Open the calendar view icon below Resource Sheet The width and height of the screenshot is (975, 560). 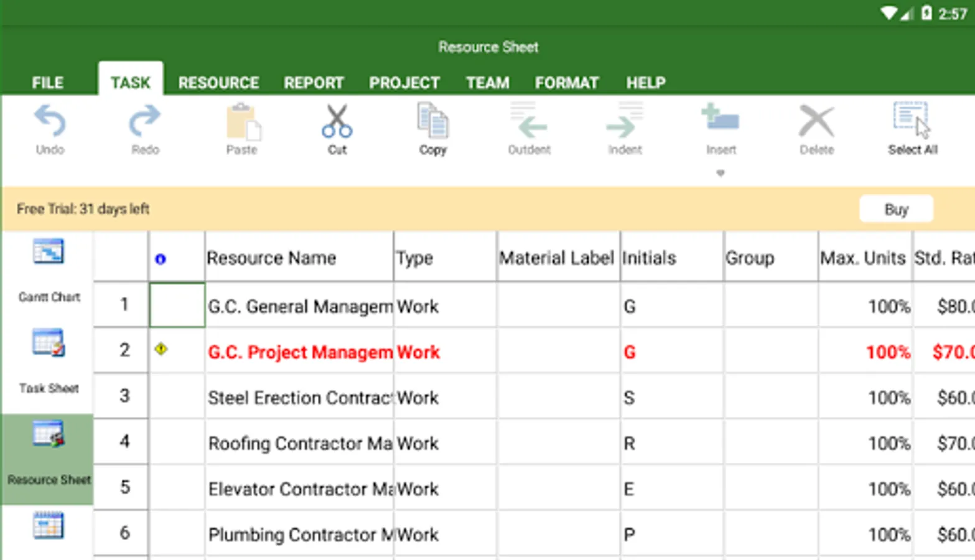[x=49, y=526]
